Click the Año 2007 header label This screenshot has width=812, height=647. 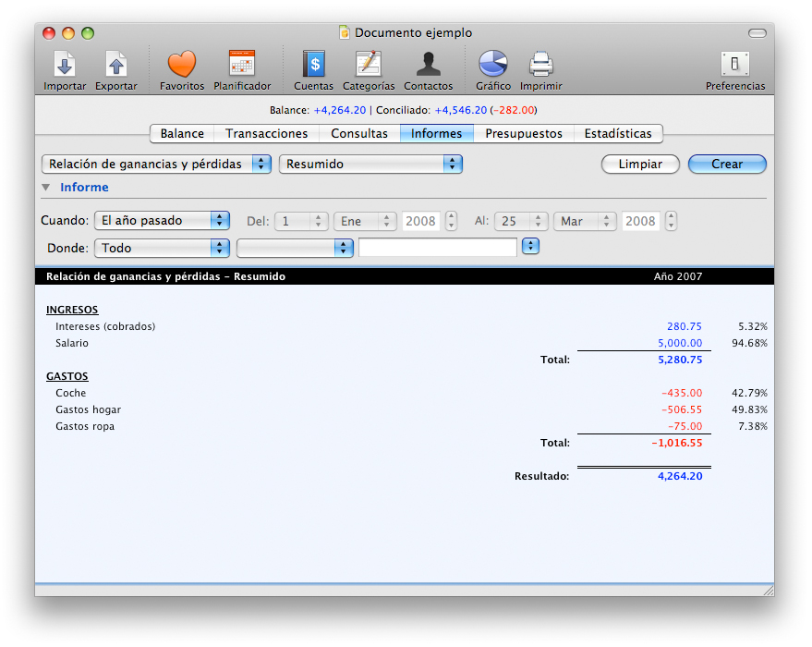678,276
